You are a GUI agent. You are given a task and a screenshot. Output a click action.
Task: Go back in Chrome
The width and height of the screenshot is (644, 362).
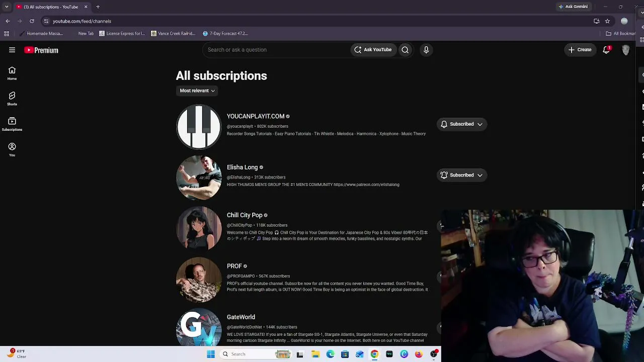8,21
